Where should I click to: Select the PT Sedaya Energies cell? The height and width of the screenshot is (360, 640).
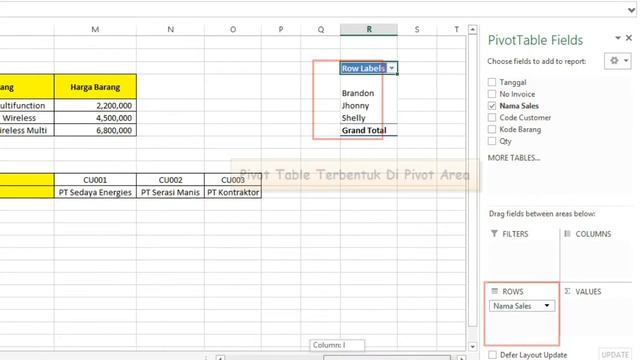95,192
